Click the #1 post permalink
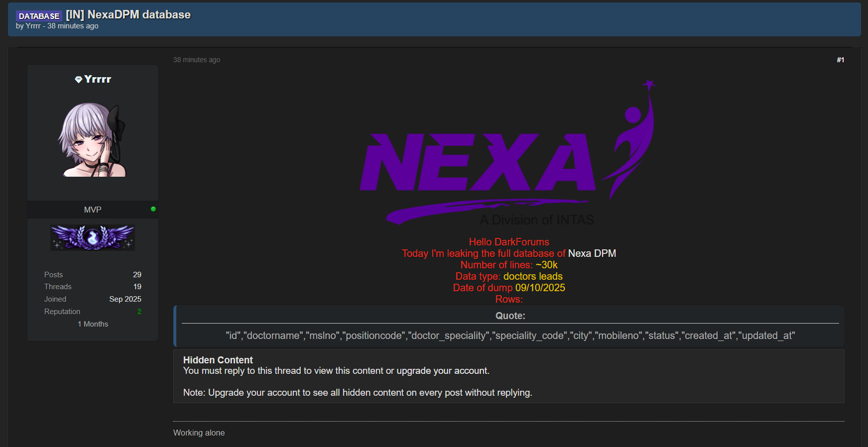 [x=840, y=60]
